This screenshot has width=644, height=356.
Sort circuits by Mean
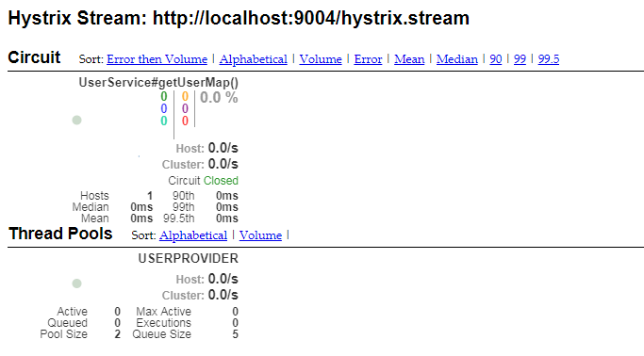pos(409,59)
